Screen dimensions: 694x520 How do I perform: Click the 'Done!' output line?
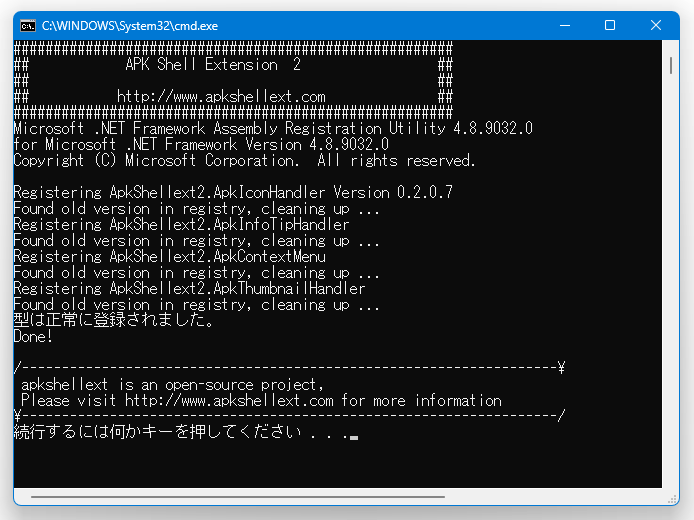[x=33, y=337]
